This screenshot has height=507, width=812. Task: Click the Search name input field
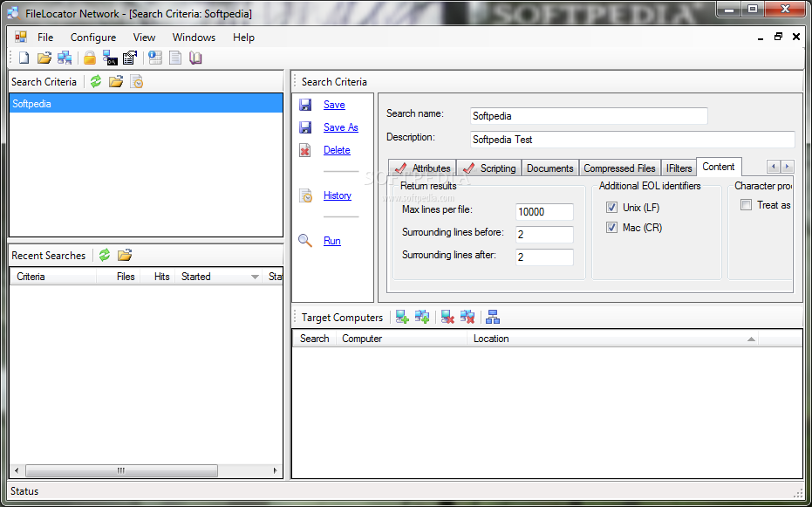[589, 116]
